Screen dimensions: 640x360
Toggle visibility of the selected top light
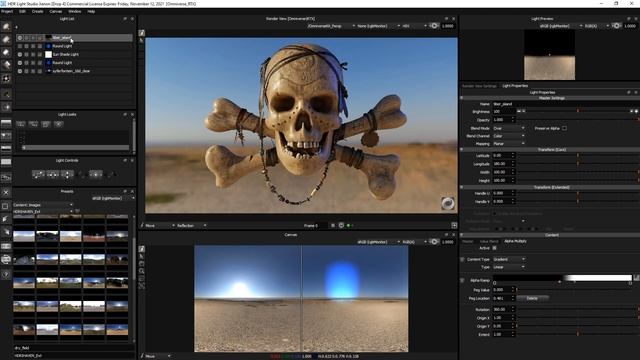[x=20, y=38]
